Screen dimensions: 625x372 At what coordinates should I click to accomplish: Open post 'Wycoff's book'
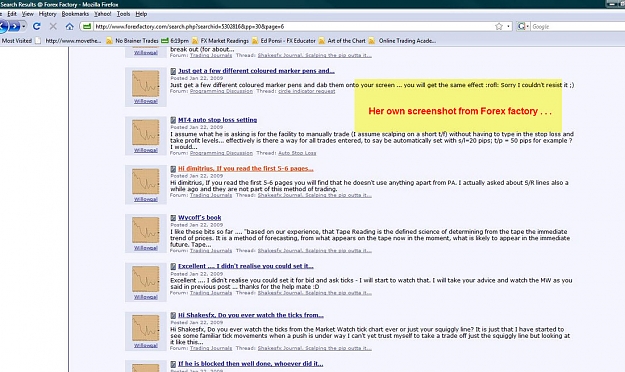click(199, 217)
